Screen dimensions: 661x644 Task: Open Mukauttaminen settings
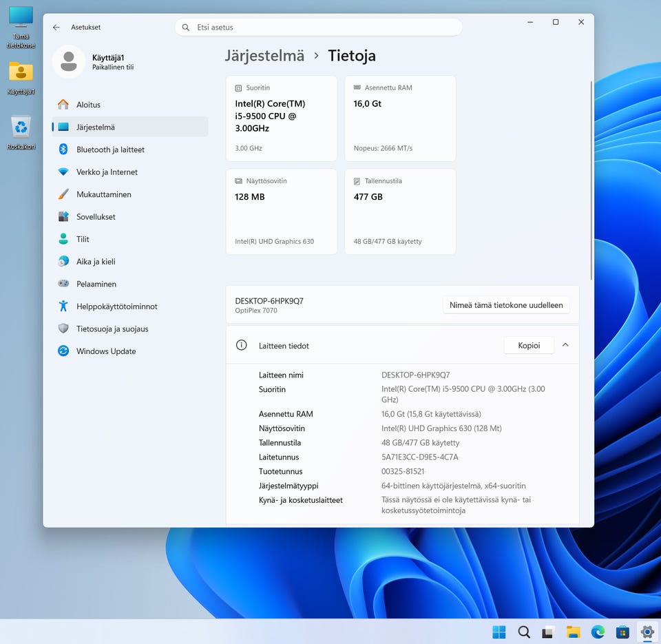[x=130, y=194]
